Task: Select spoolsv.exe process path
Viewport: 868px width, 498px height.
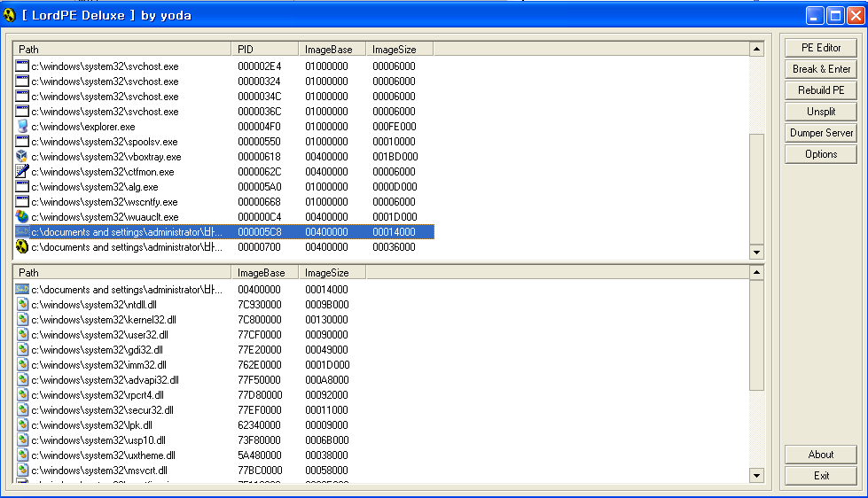Action: point(105,142)
